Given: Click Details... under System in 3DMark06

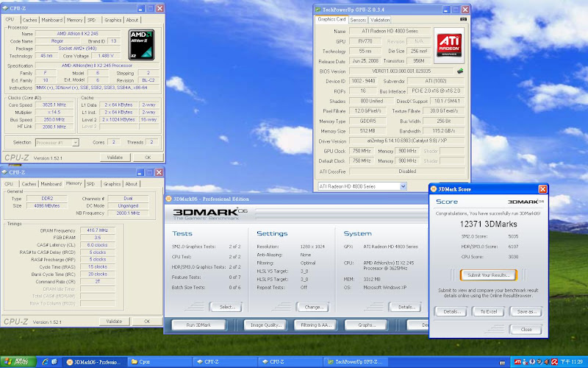Looking at the screenshot, I should pos(406,307).
